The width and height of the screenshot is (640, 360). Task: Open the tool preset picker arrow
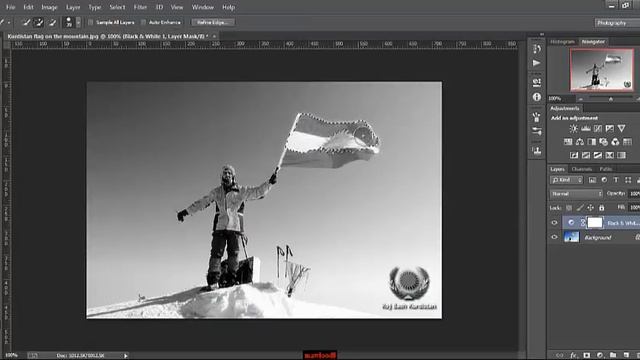coord(9,22)
